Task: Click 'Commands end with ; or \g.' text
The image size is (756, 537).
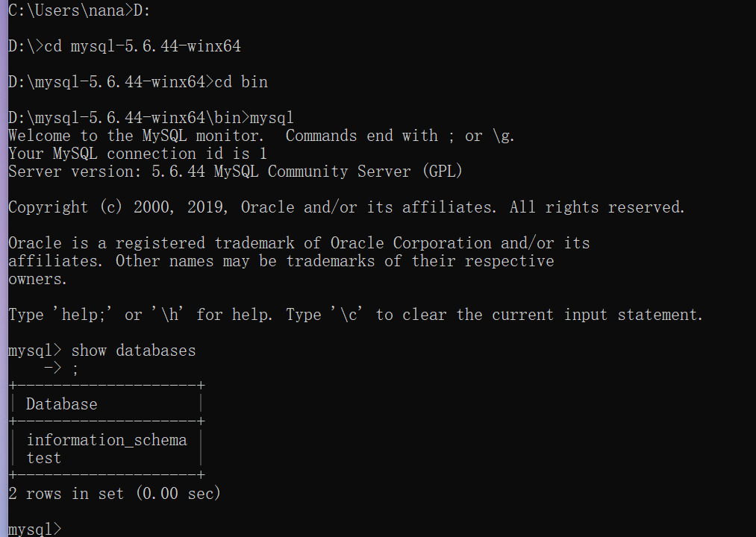Action: (399, 136)
